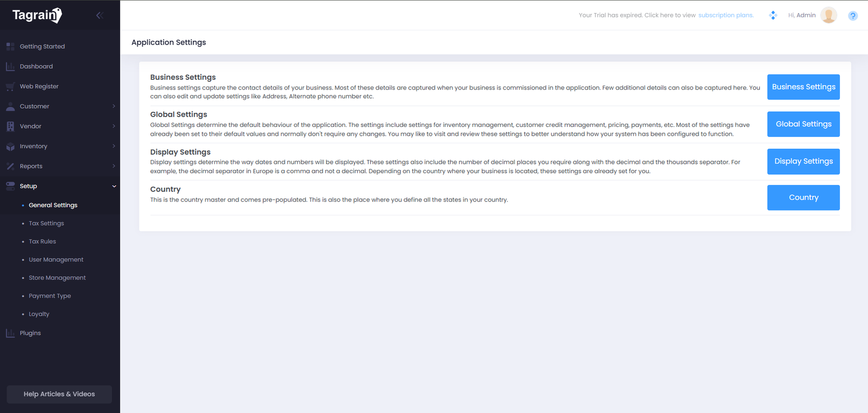Follow the subscription plans link
This screenshot has height=413, width=868.
pos(726,15)
